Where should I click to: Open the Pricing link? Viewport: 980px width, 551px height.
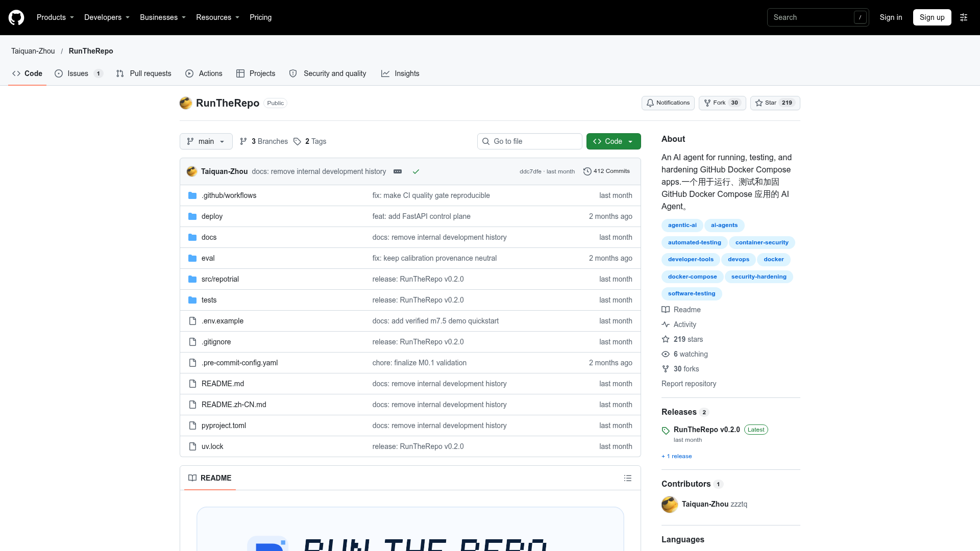pyautogui.click(x=260, y=17)
